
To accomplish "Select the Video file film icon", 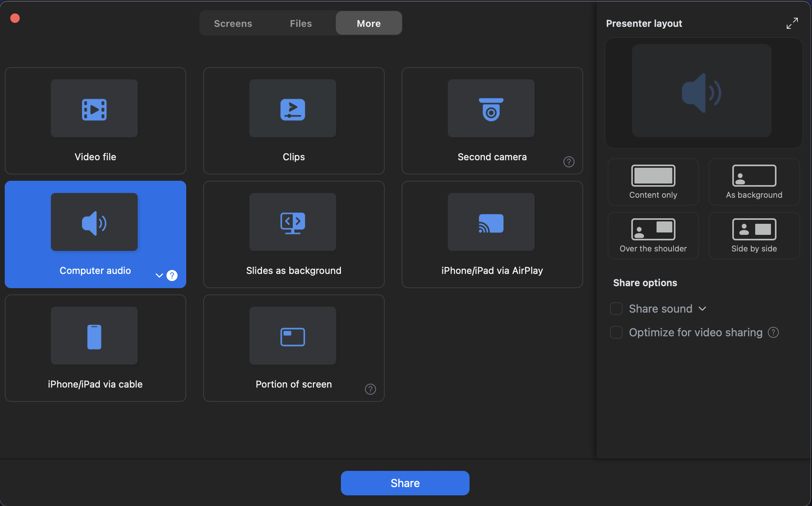I will [x=94, y=109].
